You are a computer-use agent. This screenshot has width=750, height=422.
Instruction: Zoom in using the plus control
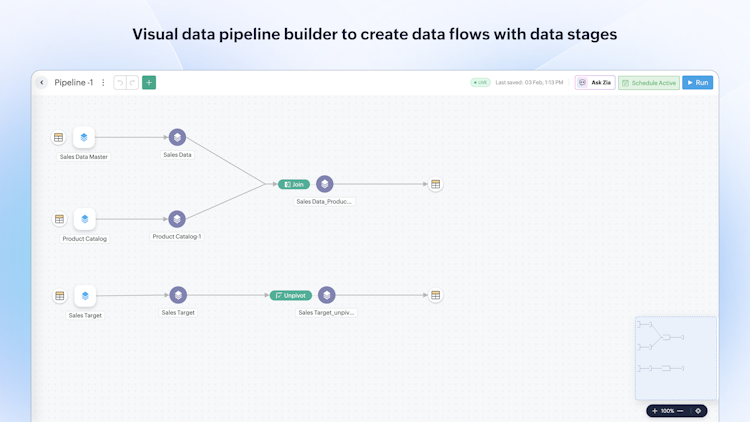click(x=655, y=411)
